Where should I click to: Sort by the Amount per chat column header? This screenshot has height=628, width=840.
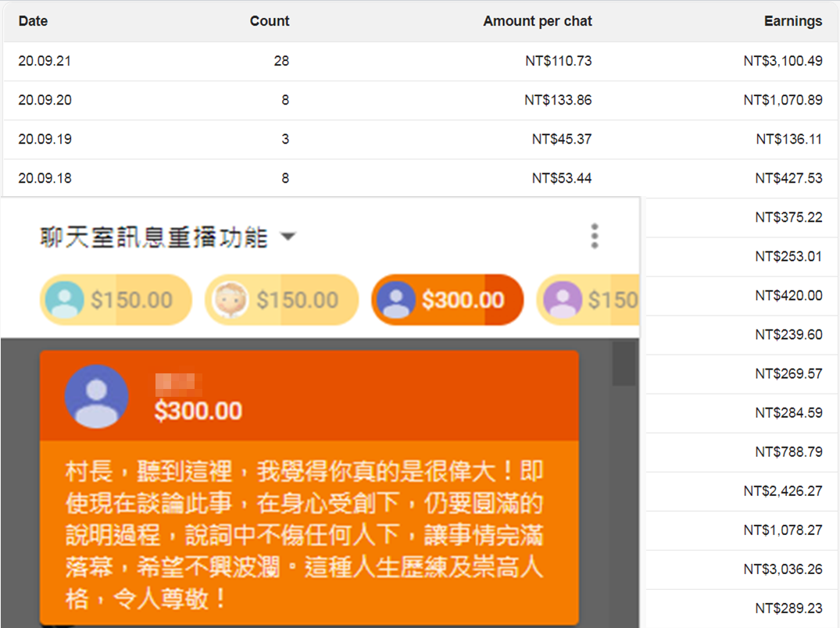pos(538,21)
